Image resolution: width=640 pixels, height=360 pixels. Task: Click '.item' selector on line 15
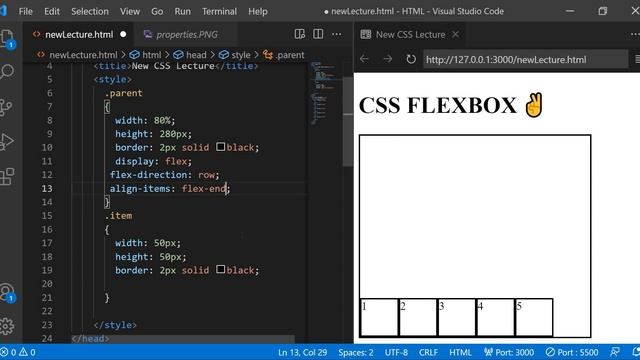click(118, 216)
